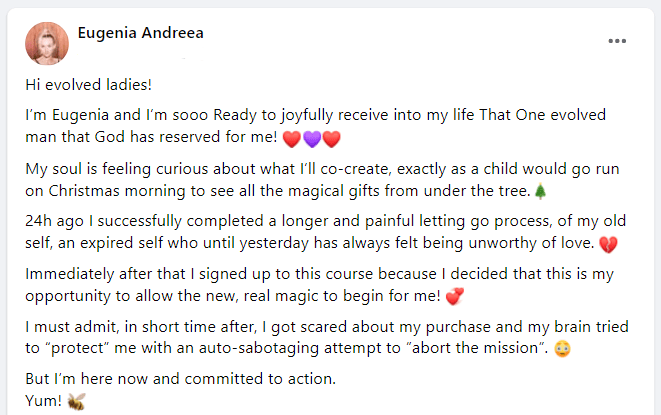661x415 pixels.
Task: Click the bee emoji after Yum!
Action: [x=76, y=401]
